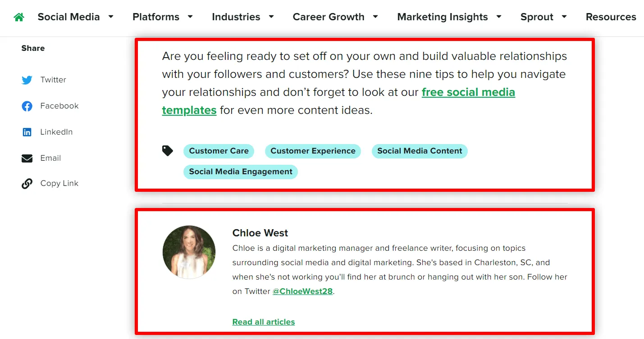Image resolution: width=644 pixels, height=339 pixels.
Task: Click the Twitter bird share icon
Action: pos(27,80)
